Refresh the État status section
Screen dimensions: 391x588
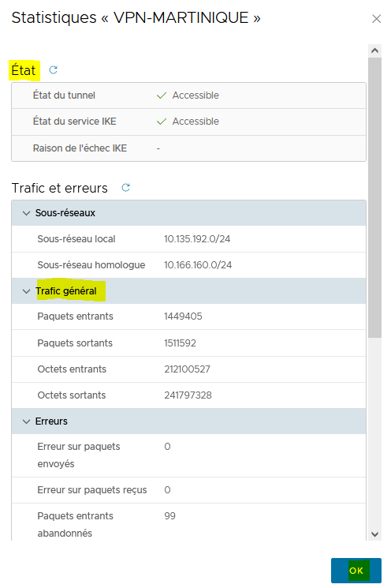click(53, 69)
